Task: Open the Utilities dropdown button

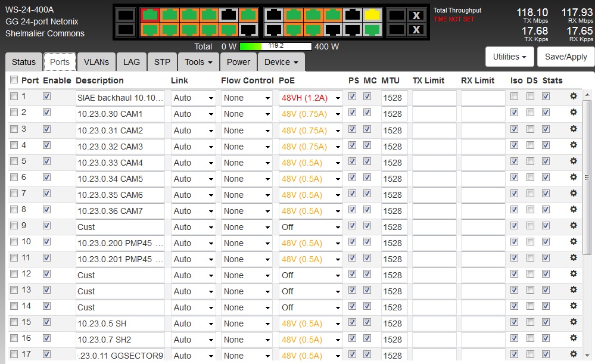Action: click(510, 57)
